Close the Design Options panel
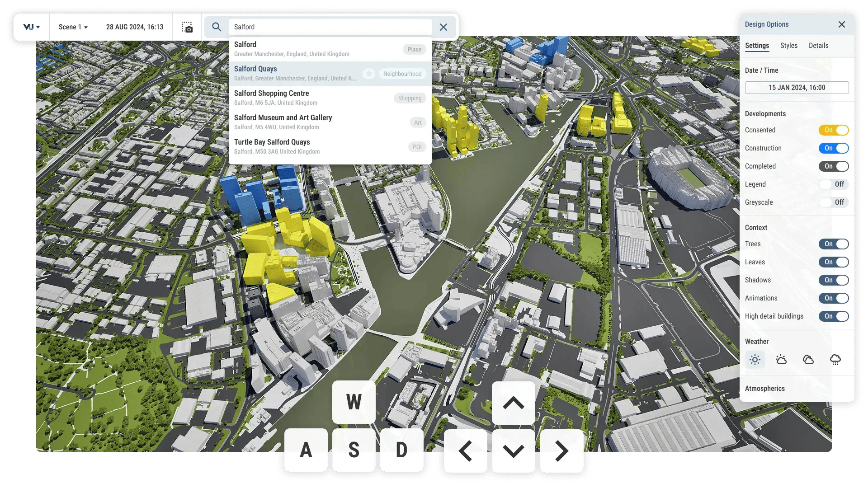The image size is (868, 488). pyautogui.click(x=841, y=24)
